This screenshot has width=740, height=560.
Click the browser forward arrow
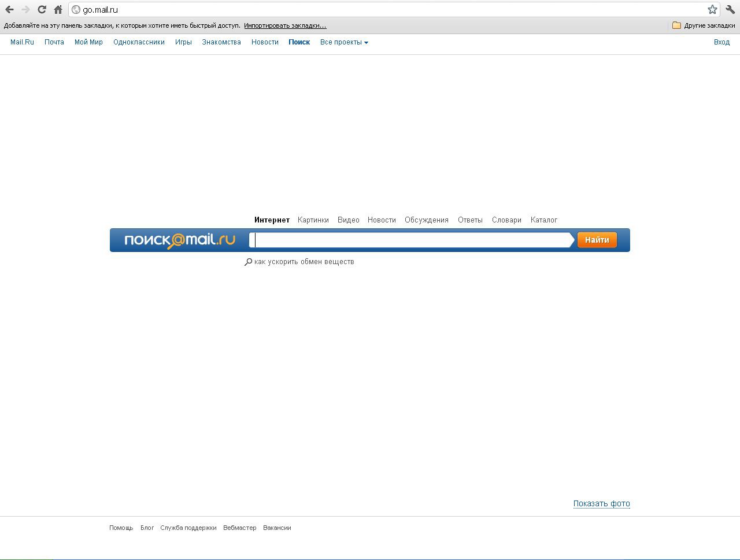click(25, 9)
